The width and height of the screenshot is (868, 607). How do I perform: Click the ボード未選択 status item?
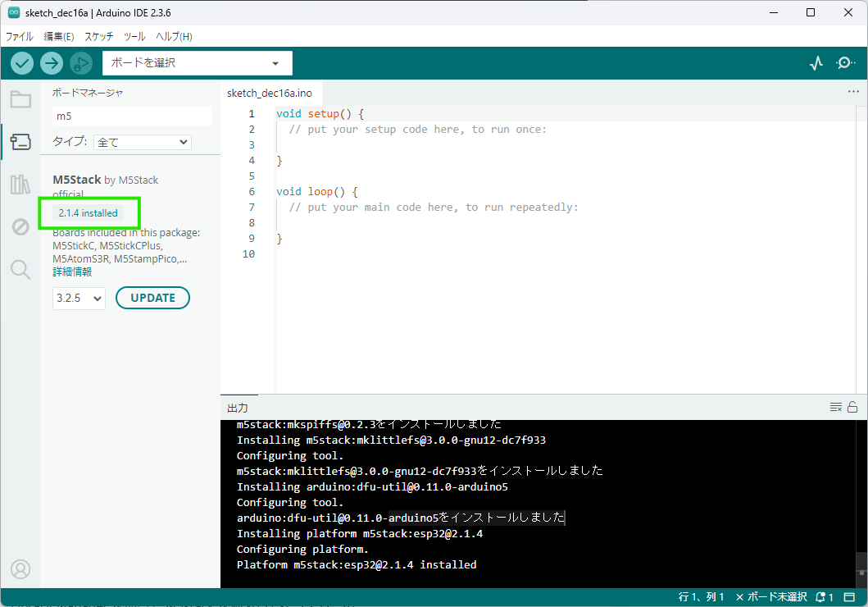[771, 597]
